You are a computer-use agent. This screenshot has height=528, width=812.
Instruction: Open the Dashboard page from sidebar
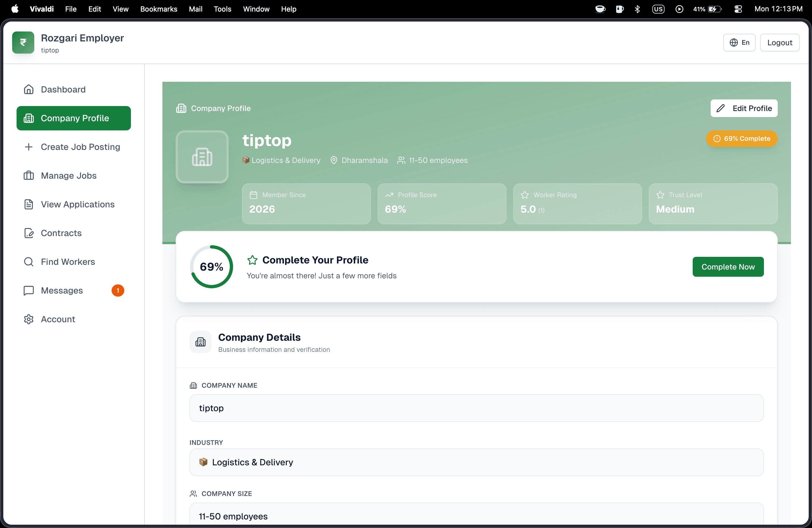pos(74,89)
